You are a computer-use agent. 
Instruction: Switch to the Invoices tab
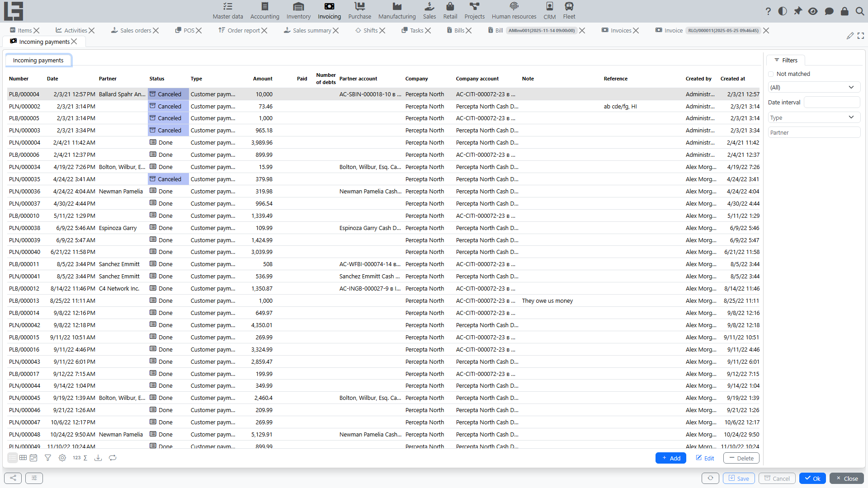(x=616, y=30)
